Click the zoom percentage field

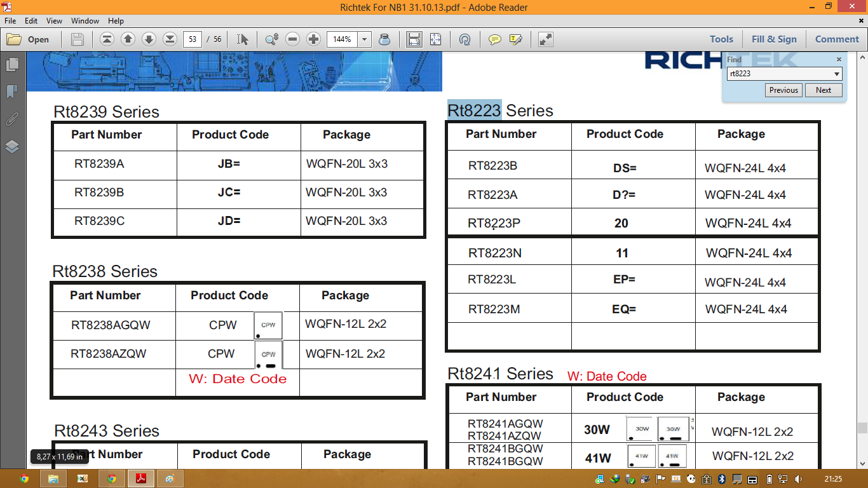[342, 39]
